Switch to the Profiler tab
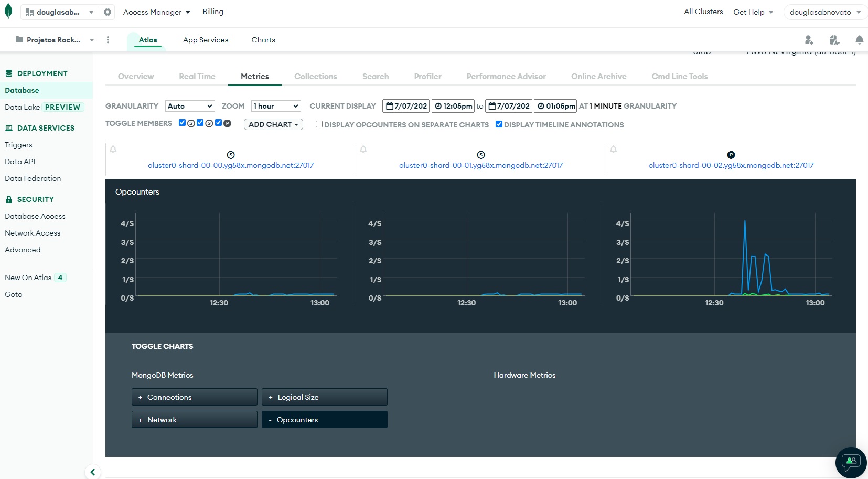Image resolution: width=868 pixels, height=479 pixels. [x=428, y=77]
